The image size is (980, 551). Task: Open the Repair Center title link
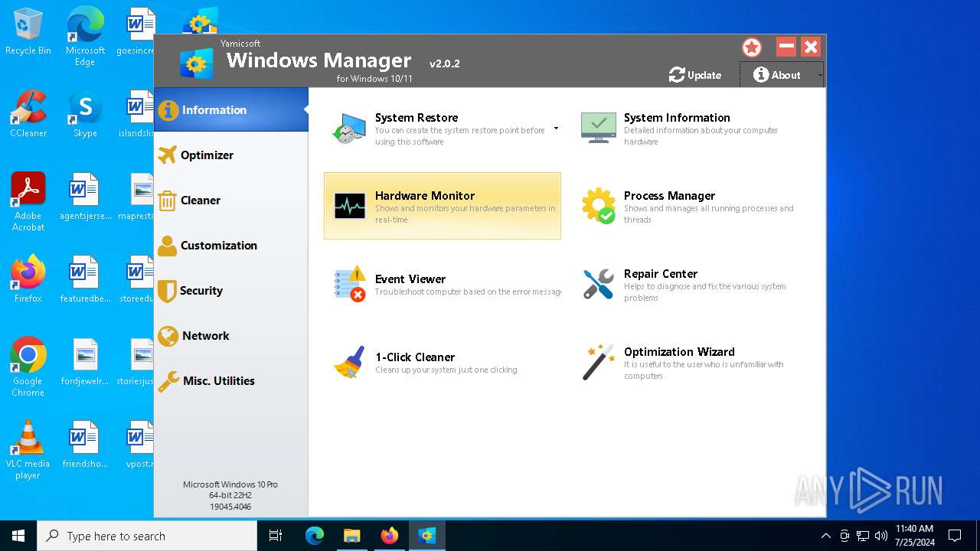coord(661,274)
